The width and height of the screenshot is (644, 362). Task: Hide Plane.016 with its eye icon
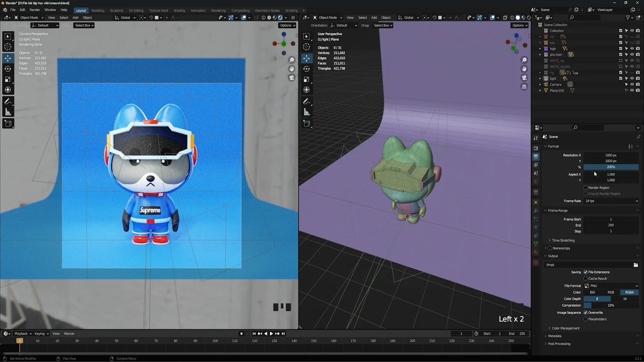(632, 90)
